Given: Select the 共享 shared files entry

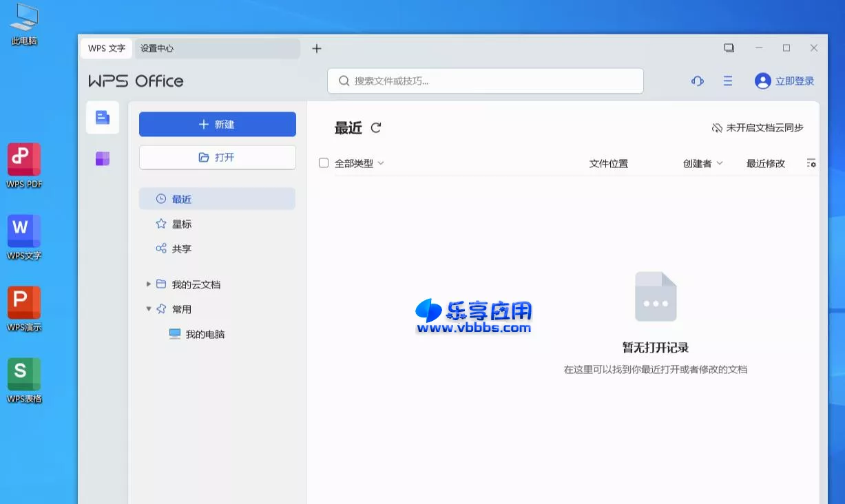Looking at the screenshot, I should 182,248.
